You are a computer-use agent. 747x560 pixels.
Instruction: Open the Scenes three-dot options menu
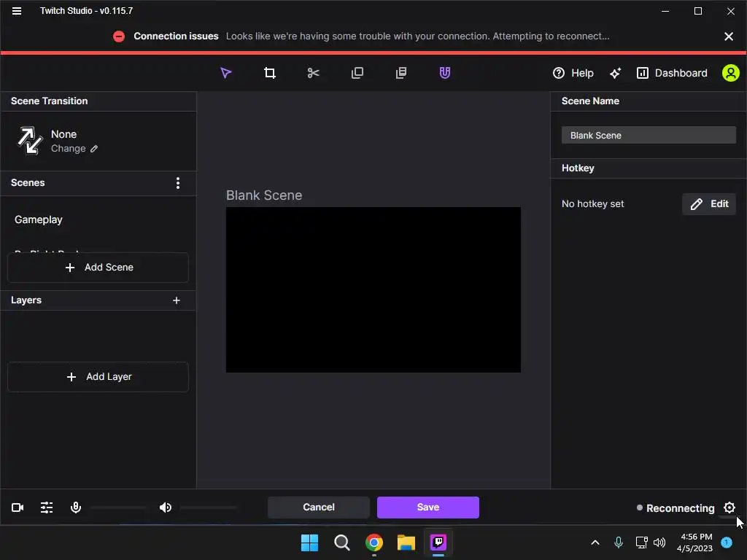[178, 183]
